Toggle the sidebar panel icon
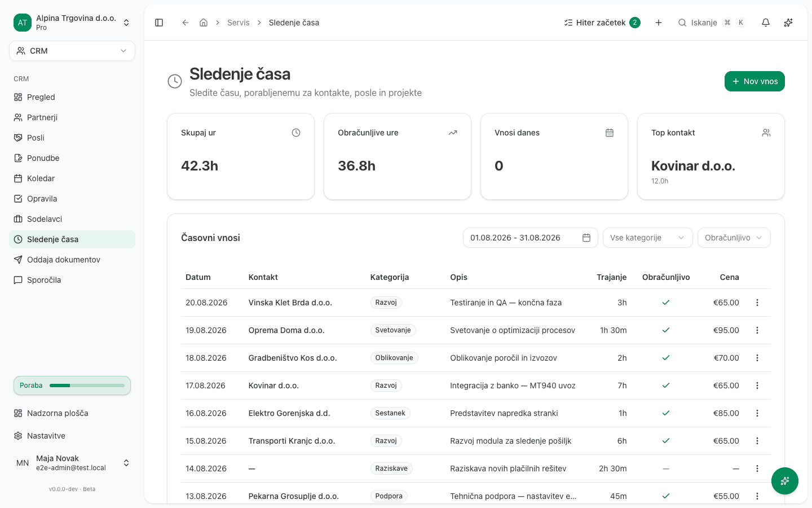This screenshot has height=508, width=812. (159, 23)
